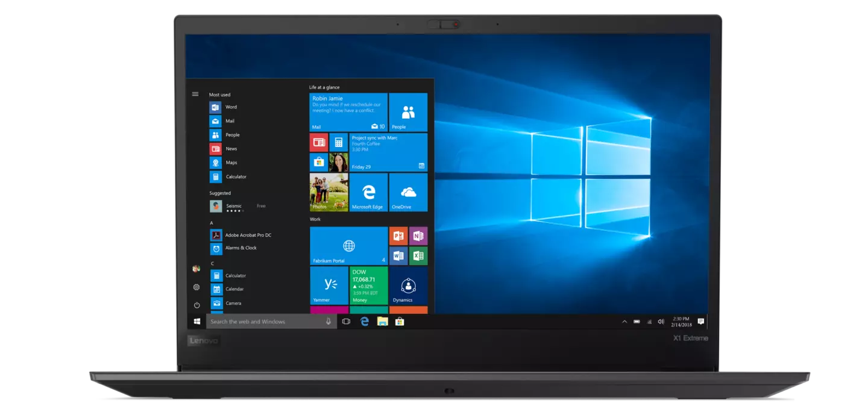Click the Power button in Start menu
The width and height of the screenshot is (868, 409).
[197, 305]
